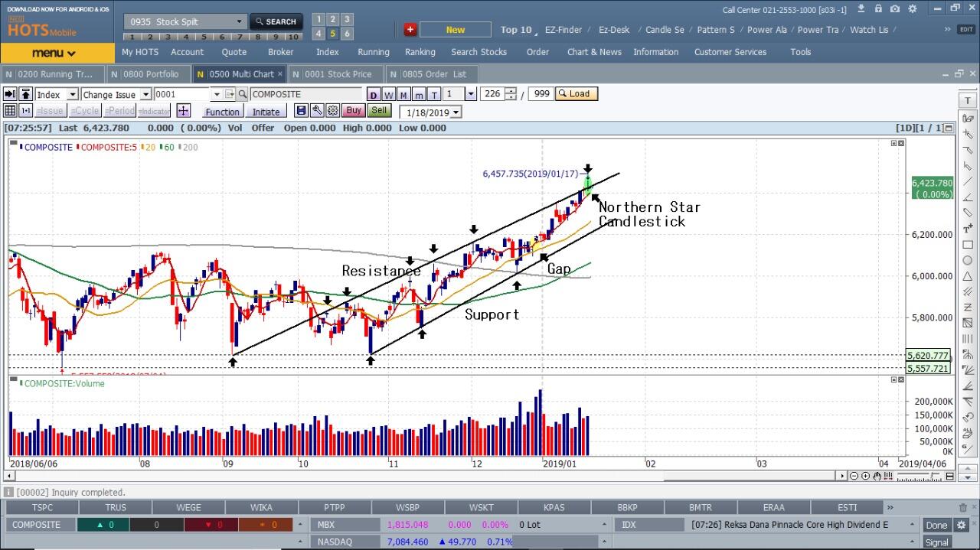The height and width of the screenshot is (550, 980).
Task: Open the 0935 Stock Split dropdown
Action: pyautogui.click(x=239, y=22)
